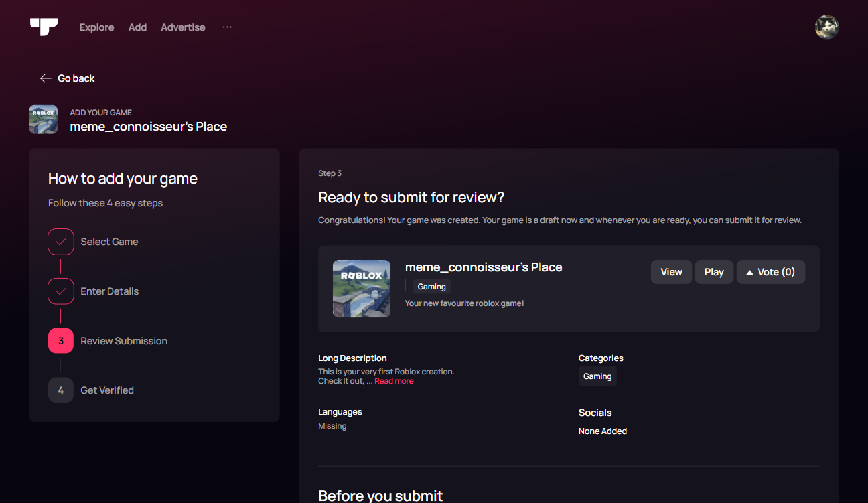Upvote with the Vote (0) button
Viewport: 868px width, 503px height.
coord(771,272)
